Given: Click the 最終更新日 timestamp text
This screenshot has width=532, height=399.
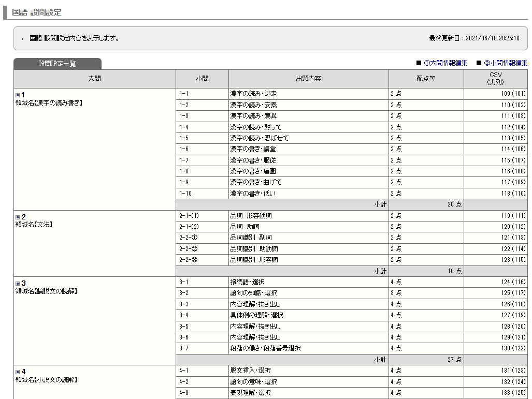Looking at the screenshot, I should click(475, 38).
